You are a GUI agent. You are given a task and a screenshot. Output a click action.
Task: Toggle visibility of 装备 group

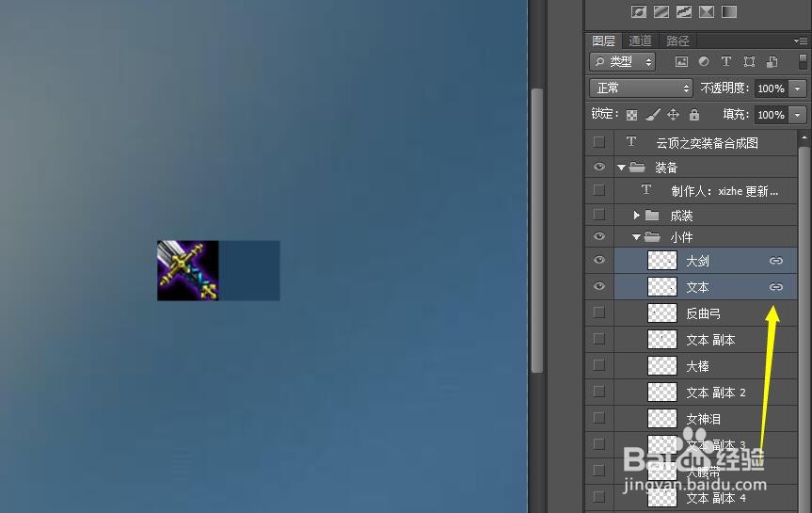pyautogui.click(x=599, y=167)
